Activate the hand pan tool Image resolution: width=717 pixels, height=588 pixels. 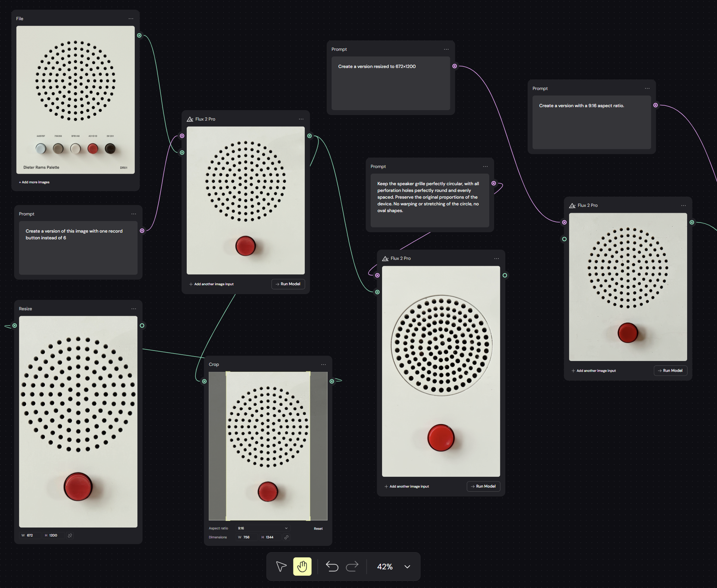point(302,566)
